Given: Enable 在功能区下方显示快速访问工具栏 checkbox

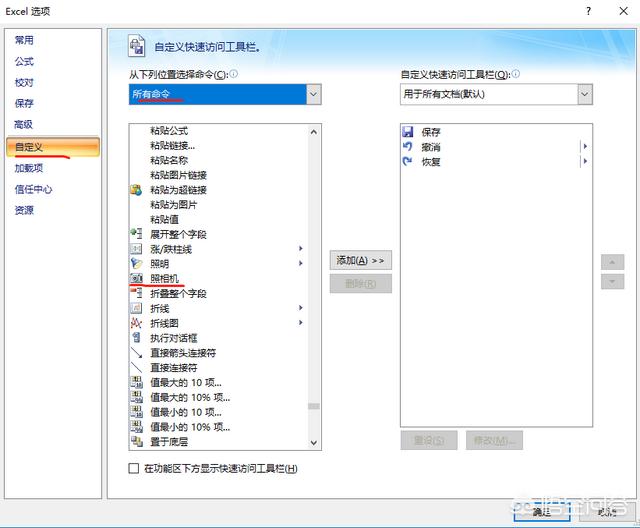Looking at the screenshot, I should coord(133,468).
